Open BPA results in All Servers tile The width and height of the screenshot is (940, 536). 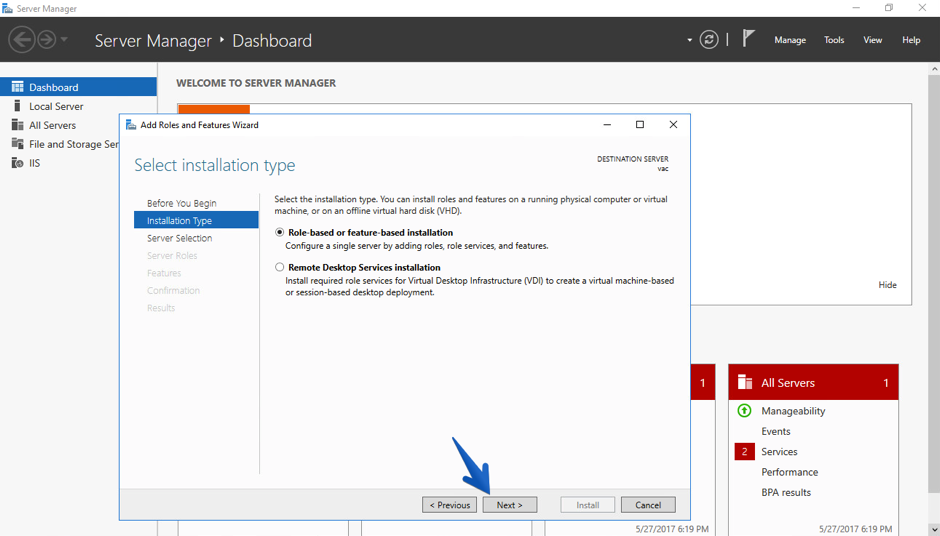(x=786, y=492)
